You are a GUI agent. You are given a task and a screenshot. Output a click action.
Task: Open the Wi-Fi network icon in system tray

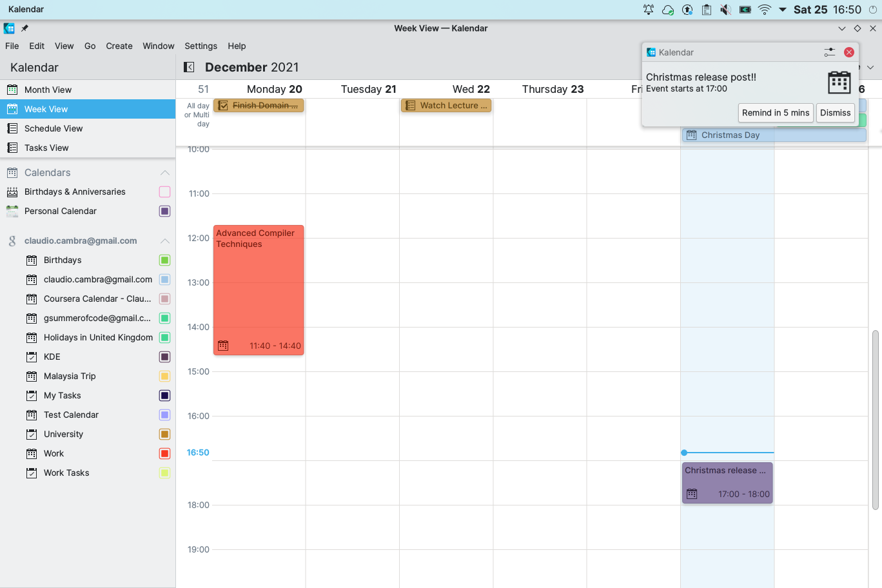765,10
